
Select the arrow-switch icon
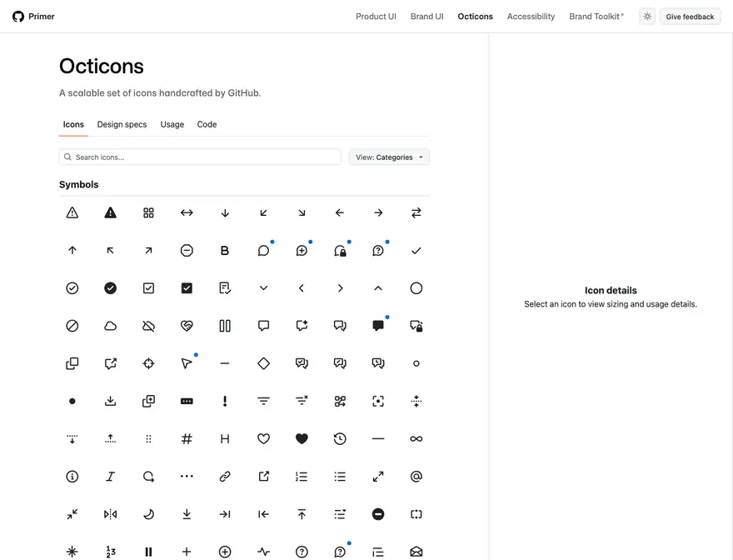pyautogui.click(x=416, y=212)
